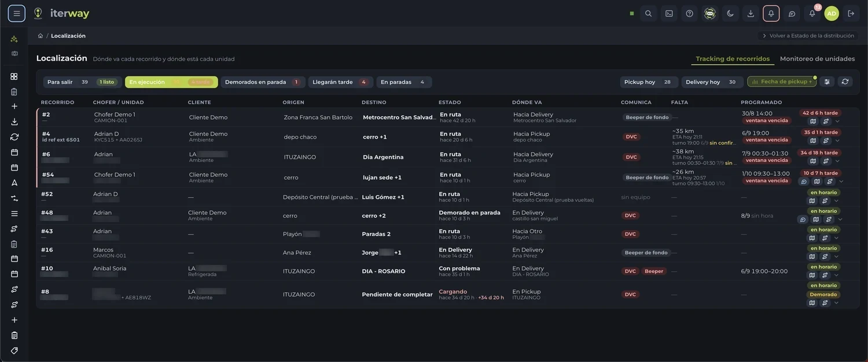
Task: Click the logout icon
Action: (851, 13)
